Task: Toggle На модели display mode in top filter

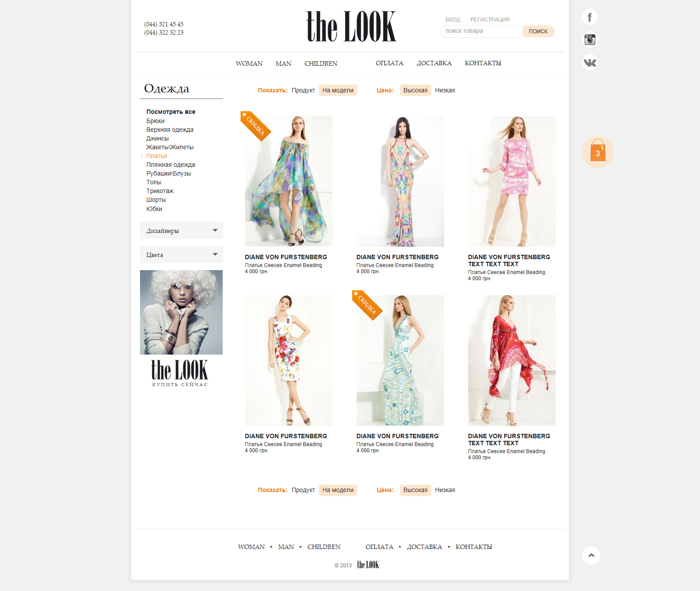Action: (x=338, y=90)
